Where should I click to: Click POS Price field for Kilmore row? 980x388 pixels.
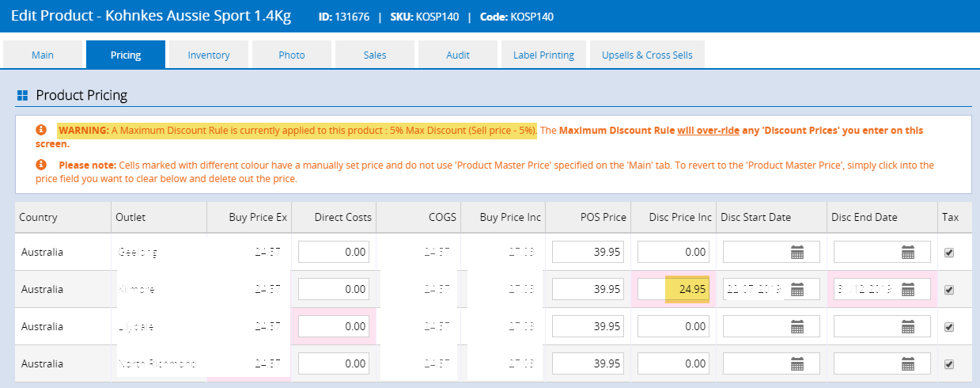[x=588, y=290]
